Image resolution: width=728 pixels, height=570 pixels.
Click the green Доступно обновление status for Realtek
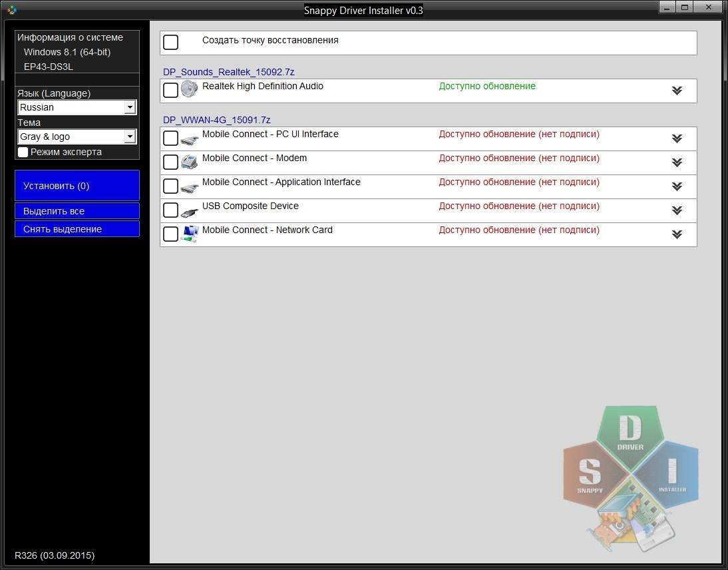[x=487, y=86]
